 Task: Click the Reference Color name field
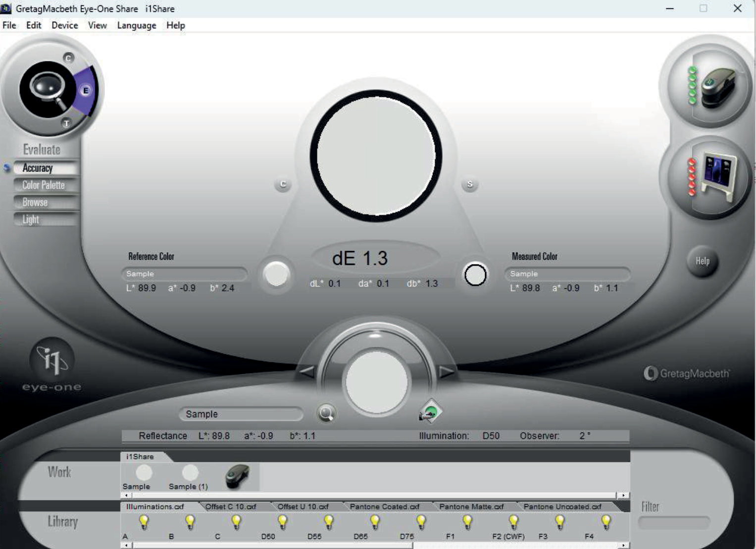coord(184,274)
